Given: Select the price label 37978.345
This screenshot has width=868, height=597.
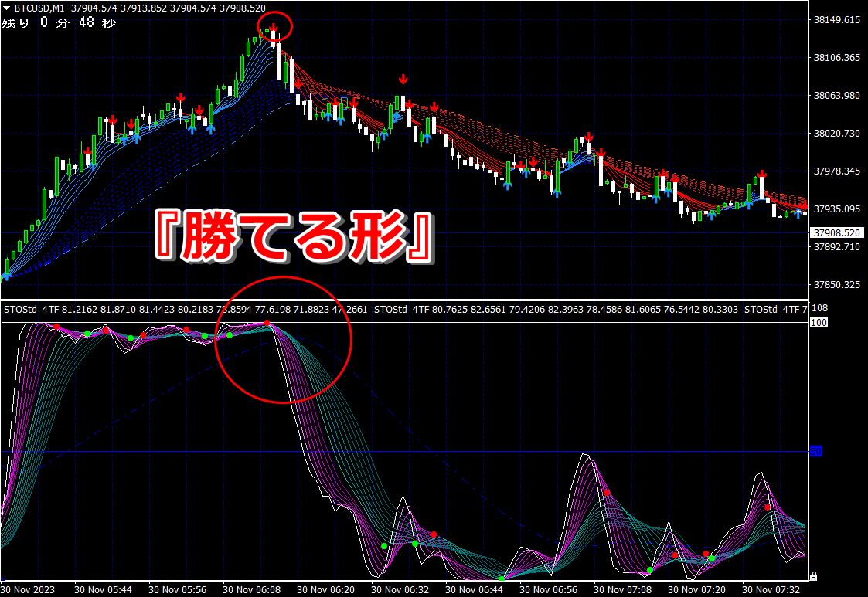Looking at the screenshot, I should coord(836,171).
